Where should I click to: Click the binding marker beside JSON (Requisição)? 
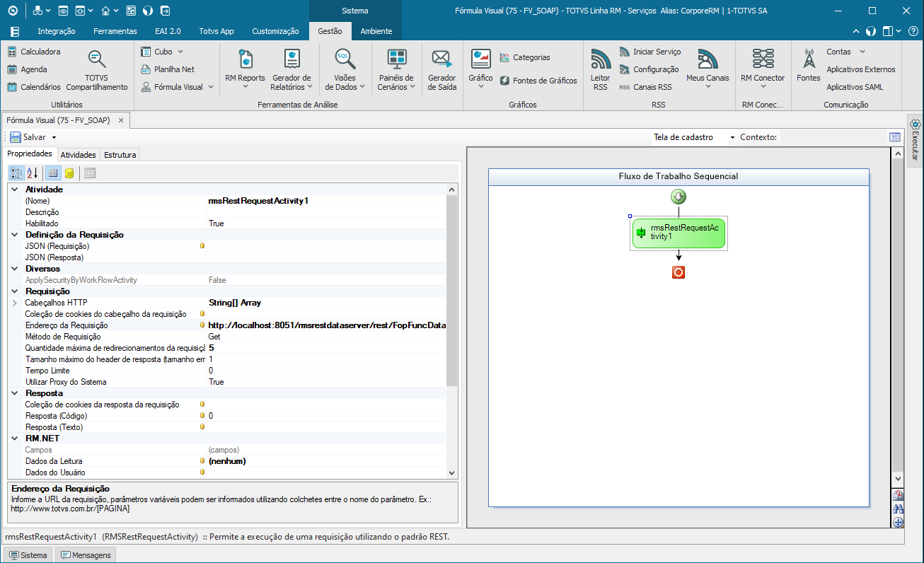tap(202, 246)
